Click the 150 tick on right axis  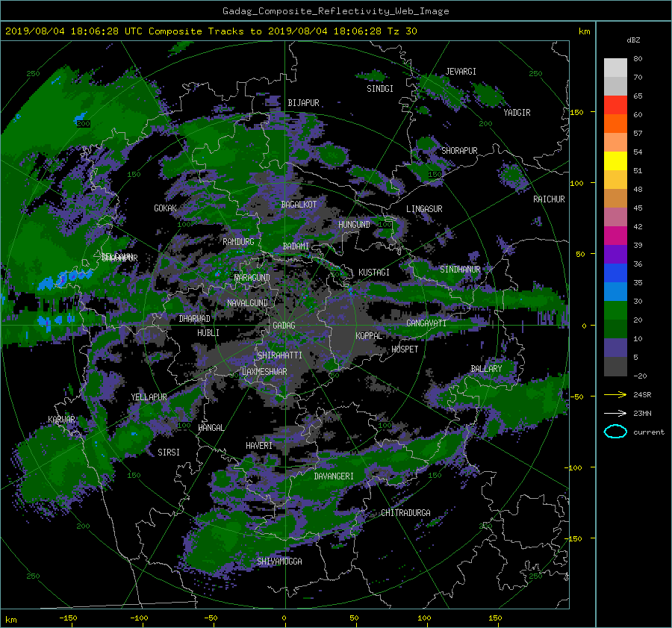point(577,112)
